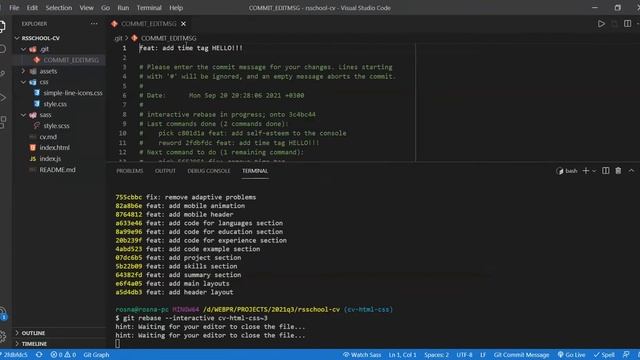This screenshot has width=640, height=360.
Task: Switch to the Debug Console tab
Action: 209,171
